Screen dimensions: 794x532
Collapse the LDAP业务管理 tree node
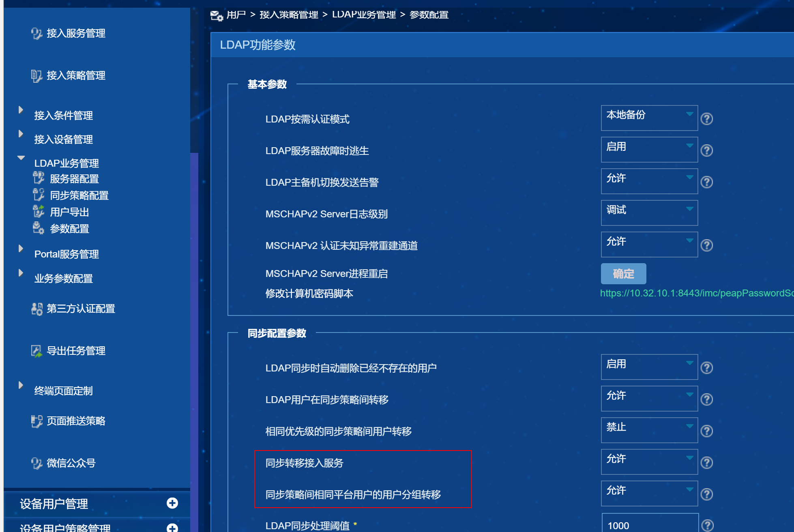click(x=21, y=158)
